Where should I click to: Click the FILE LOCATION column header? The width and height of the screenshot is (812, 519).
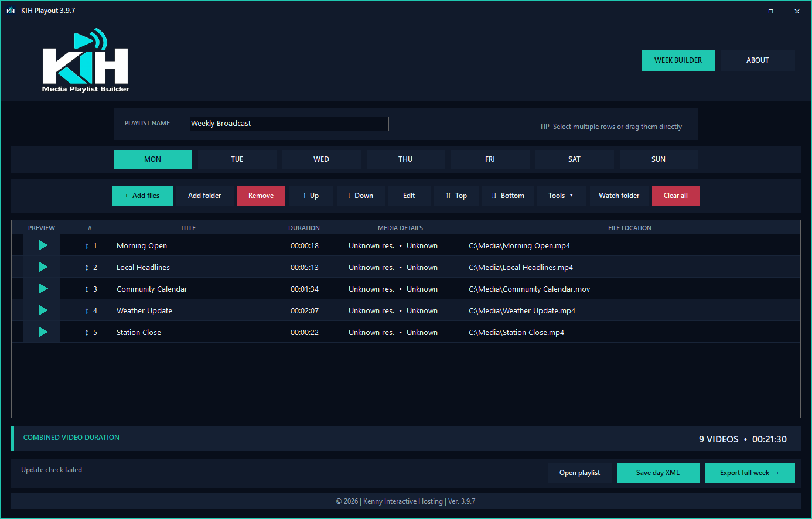630,228
